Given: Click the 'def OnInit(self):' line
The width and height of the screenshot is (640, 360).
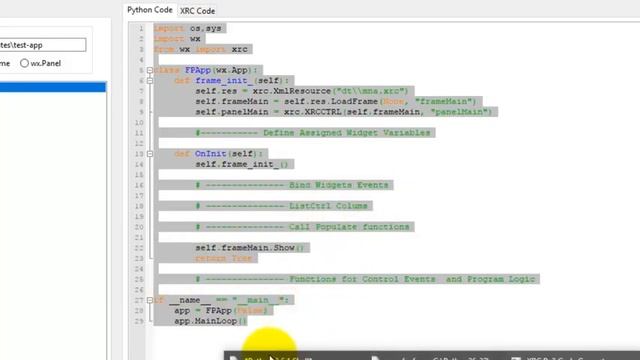Looking at the screenshot, I should point(219,154).
